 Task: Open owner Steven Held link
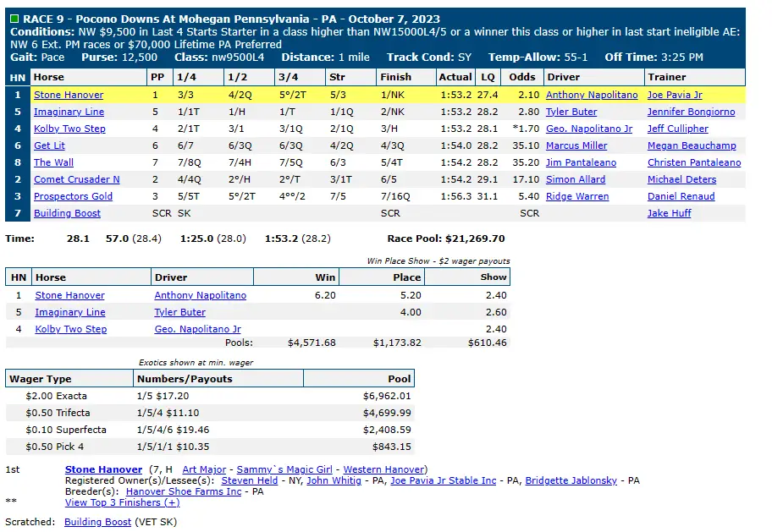(249, 480)
